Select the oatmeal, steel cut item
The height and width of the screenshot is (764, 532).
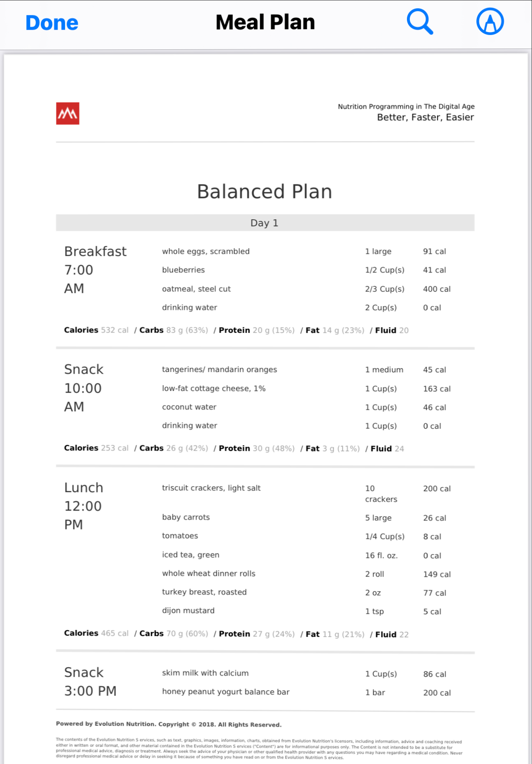(196, 289)
